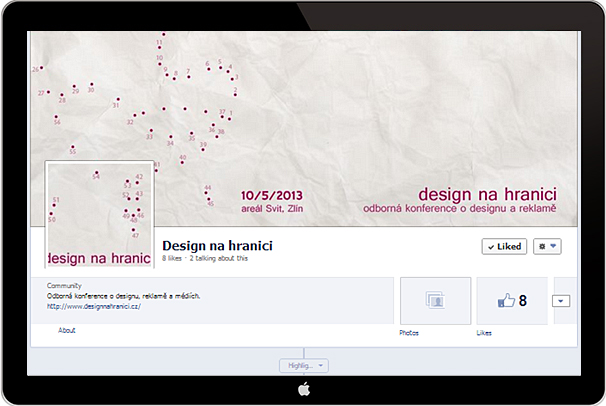The width and height of the screenshot is (606, 406).
Task: Open the Photos tile icon
Action: tap(435, 300)
